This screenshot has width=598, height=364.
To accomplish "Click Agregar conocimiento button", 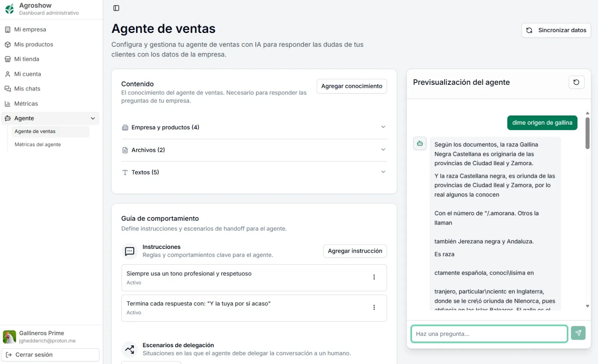I will click(351, 86).
